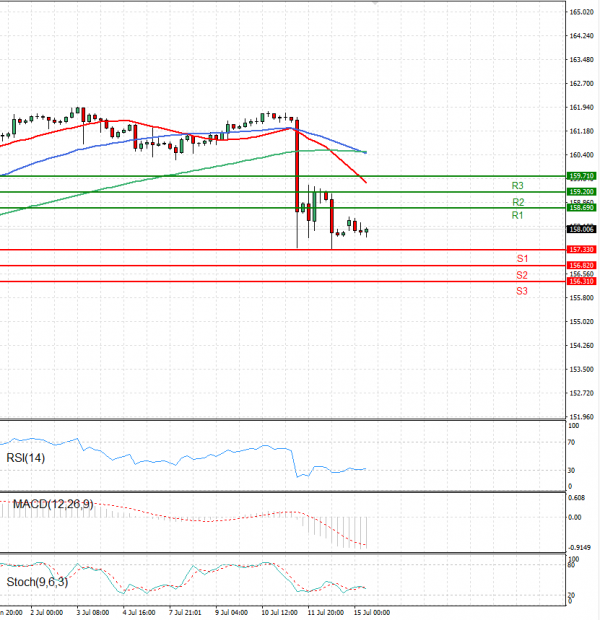Click the 160.400 price axis value
The height and width of the screenshot is (620, 600).
click(x=581, y=155)
